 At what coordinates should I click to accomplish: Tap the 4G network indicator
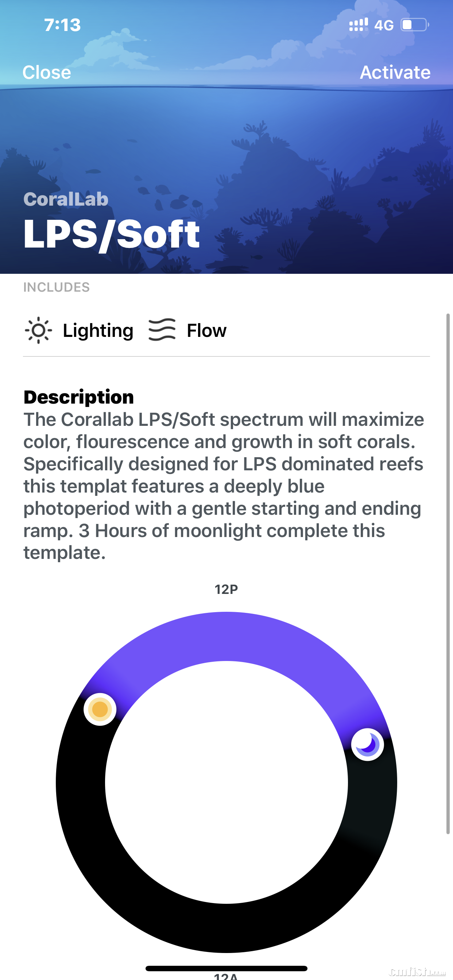pyautogui.click(x=384, y=26)
